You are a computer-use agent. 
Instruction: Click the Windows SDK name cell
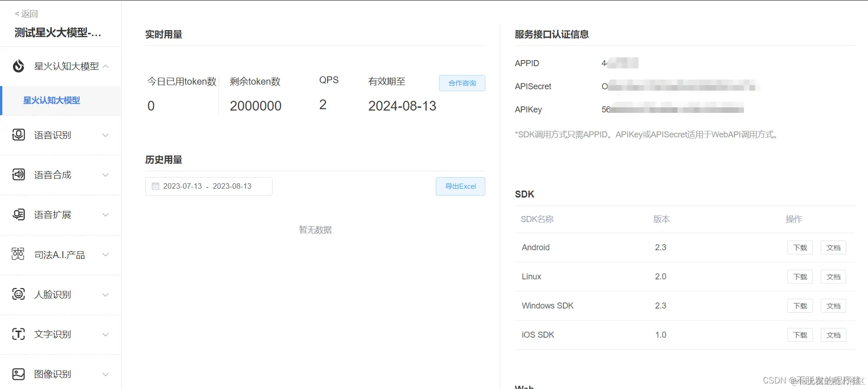[x=548, y=306]
